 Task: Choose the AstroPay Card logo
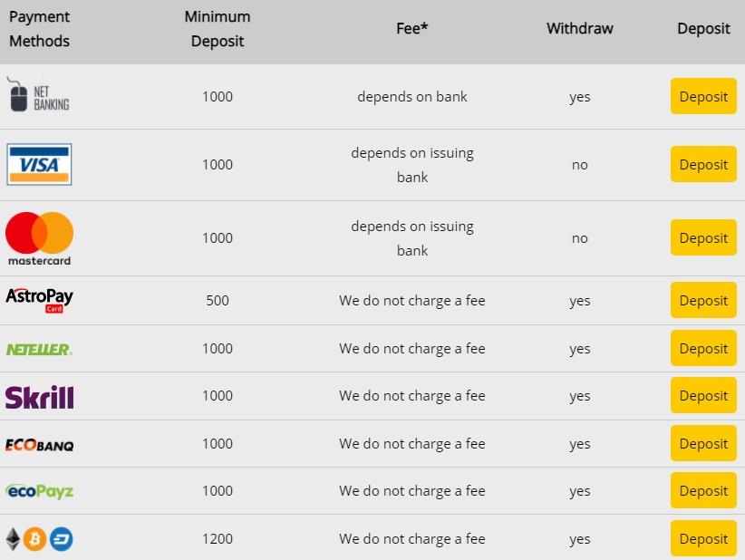[39, 300]
